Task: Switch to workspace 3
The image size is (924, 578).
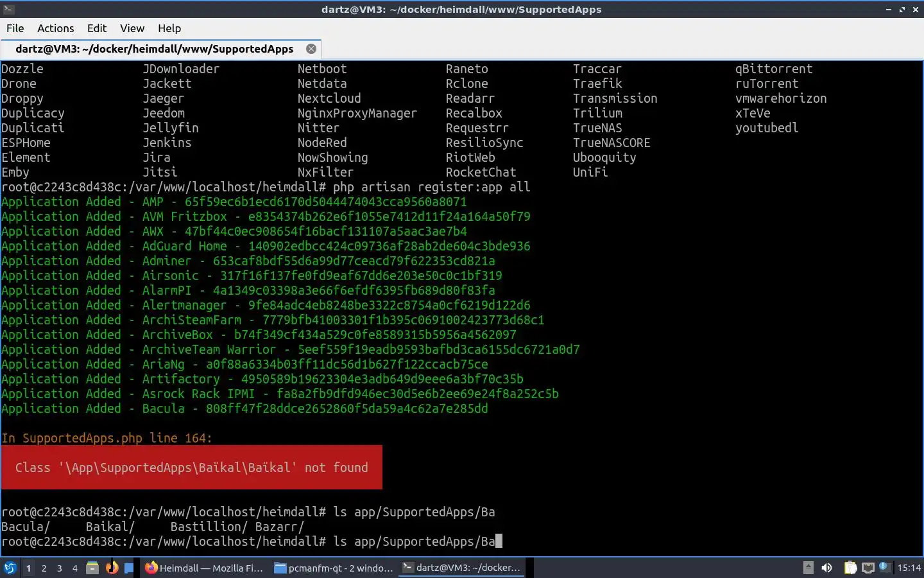Action: click(59, 568)
